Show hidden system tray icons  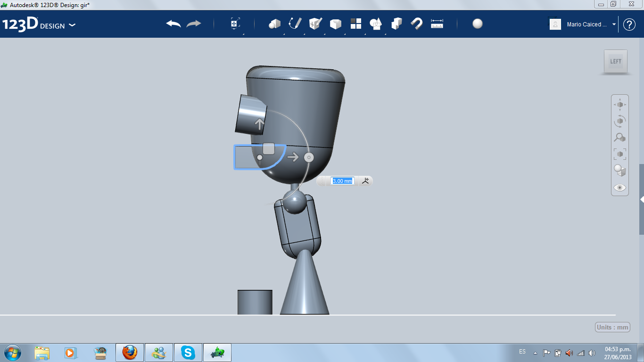(x=535, y=353)
